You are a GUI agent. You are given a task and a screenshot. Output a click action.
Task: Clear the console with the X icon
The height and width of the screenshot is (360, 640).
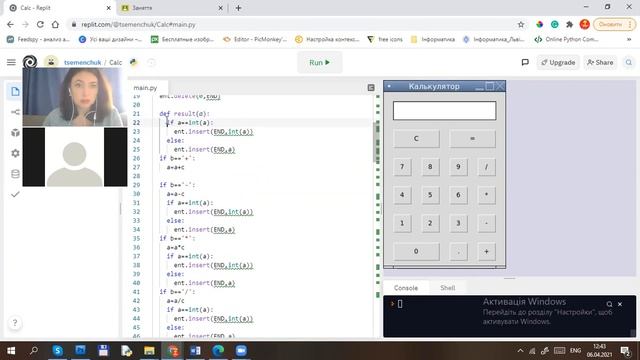620,304
